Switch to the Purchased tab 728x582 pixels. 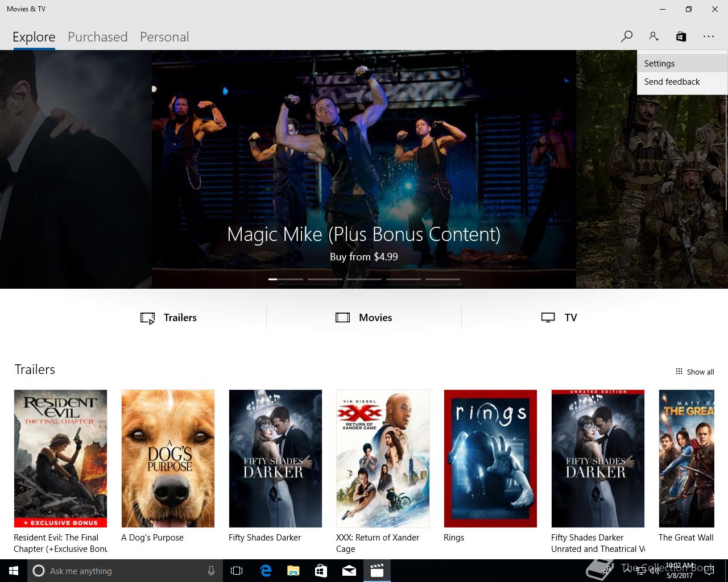click(x=97, y=37)
